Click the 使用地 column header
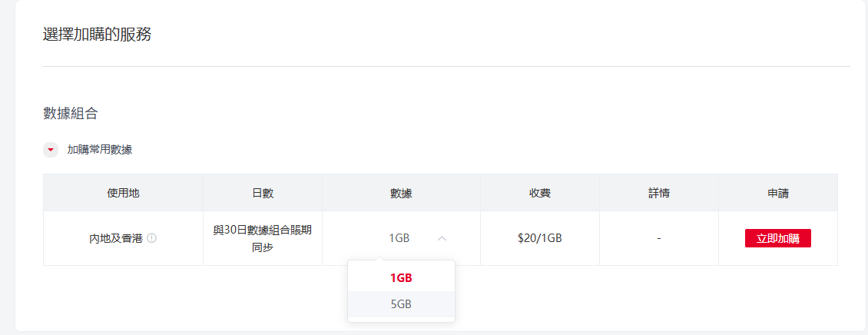This screenshot has height=335, width=868. click(x=123, y=193)
